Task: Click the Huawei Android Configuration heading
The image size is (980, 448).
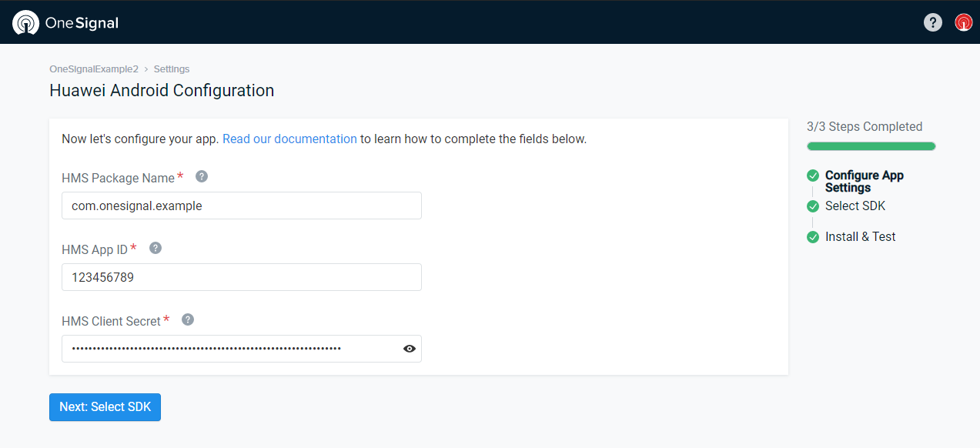Action: (162, 91)
